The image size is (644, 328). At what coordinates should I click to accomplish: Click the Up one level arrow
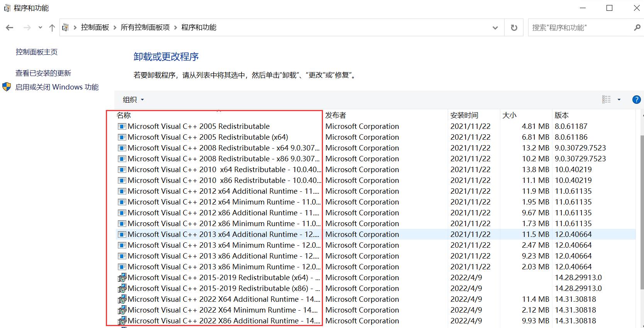tap(52, 27)
